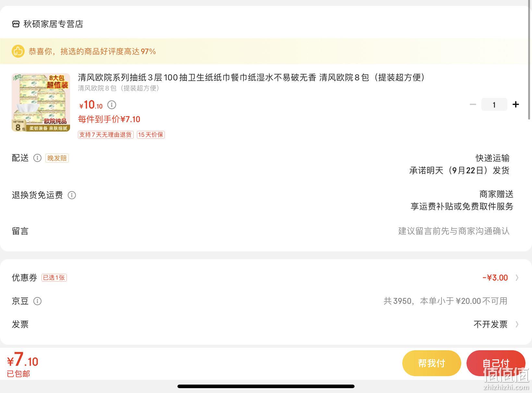Increase quantity with plus button

coord(516,104)
